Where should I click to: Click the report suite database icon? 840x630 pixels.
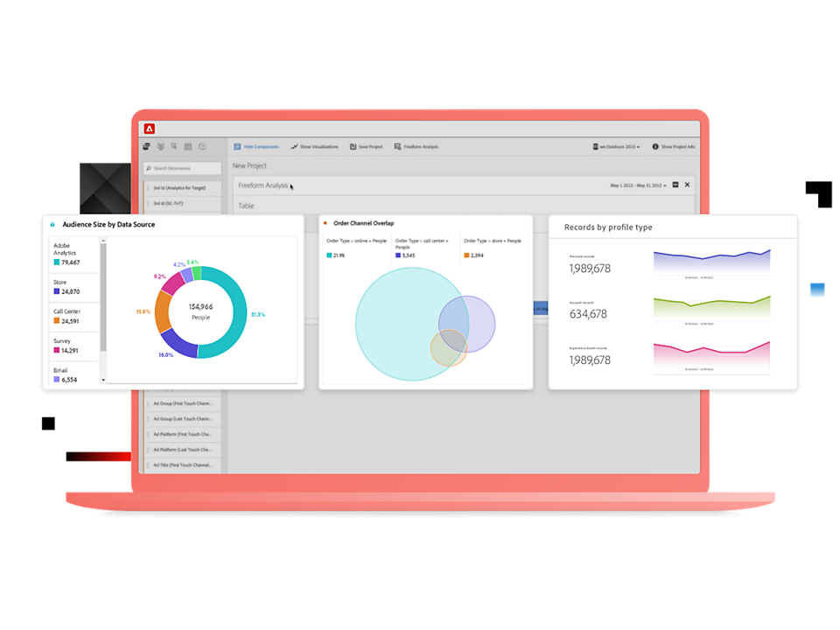(x=595, y=146)
